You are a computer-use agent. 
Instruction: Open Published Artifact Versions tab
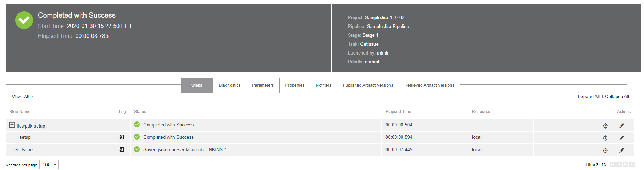pos(368,85)
